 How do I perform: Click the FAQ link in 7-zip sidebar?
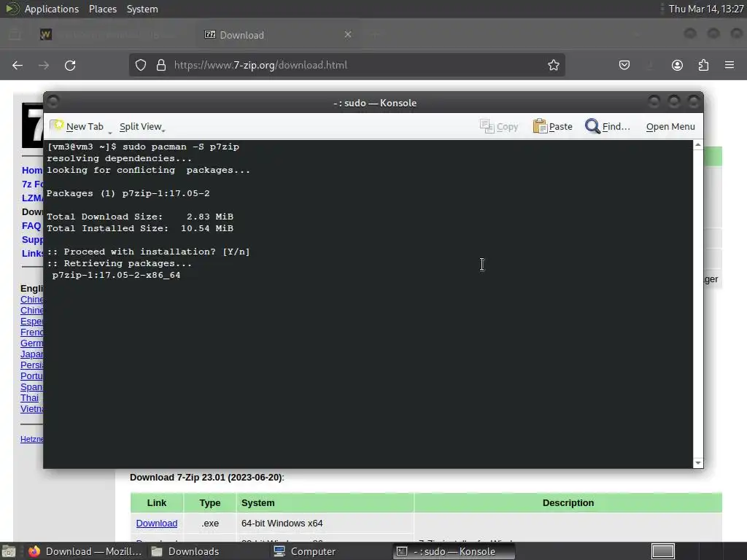coord(31,226)
